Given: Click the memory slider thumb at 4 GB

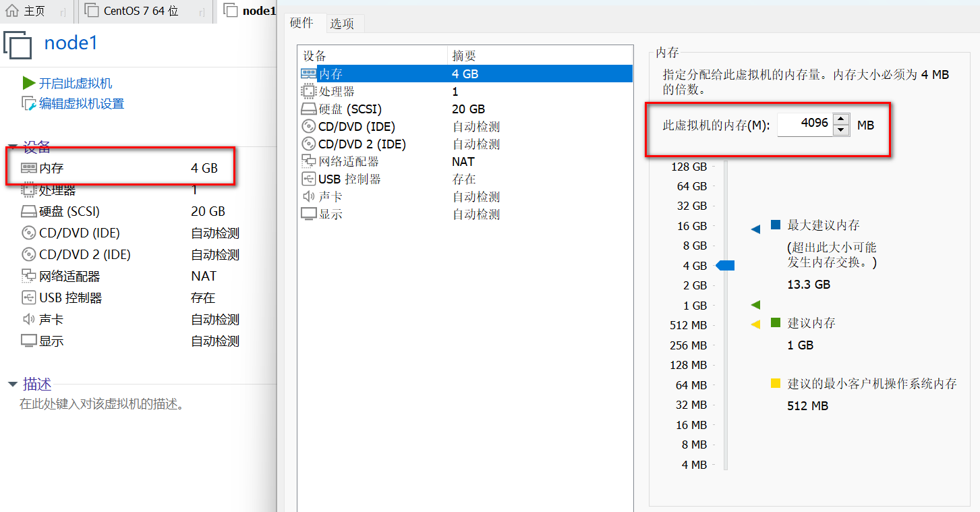Looking at the screenshot, I should (x=725, y=266).
